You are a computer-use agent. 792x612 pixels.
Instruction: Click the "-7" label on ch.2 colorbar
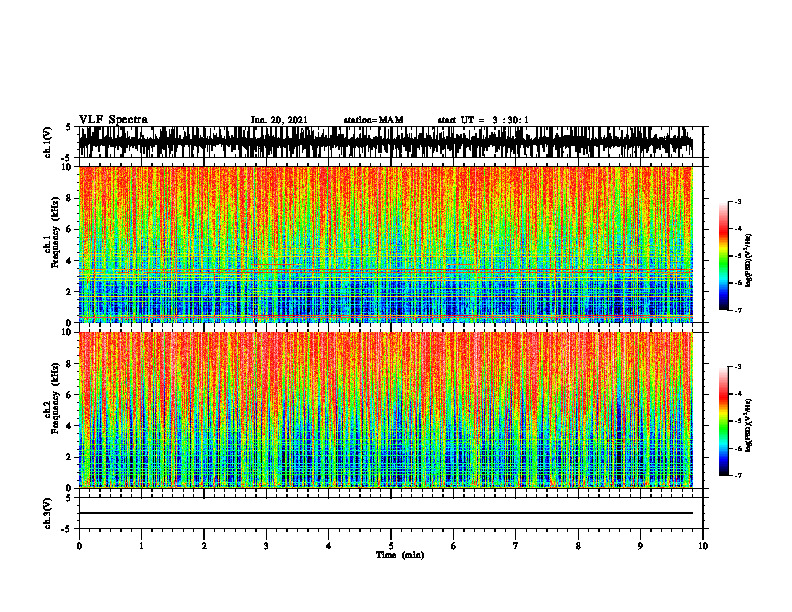737,476
